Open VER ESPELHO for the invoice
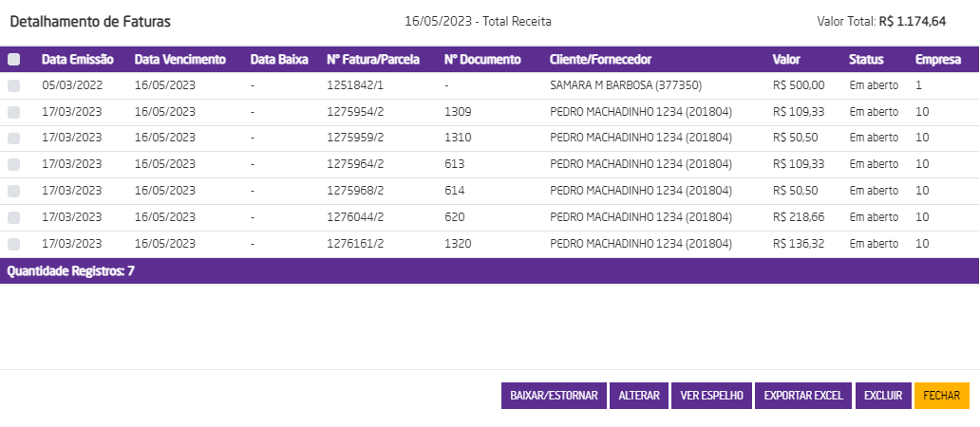 [711, 396]
